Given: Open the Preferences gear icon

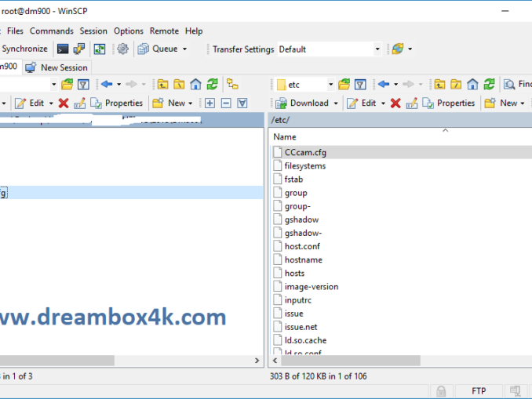Looking at the screenshot, I should click(123, 49).
